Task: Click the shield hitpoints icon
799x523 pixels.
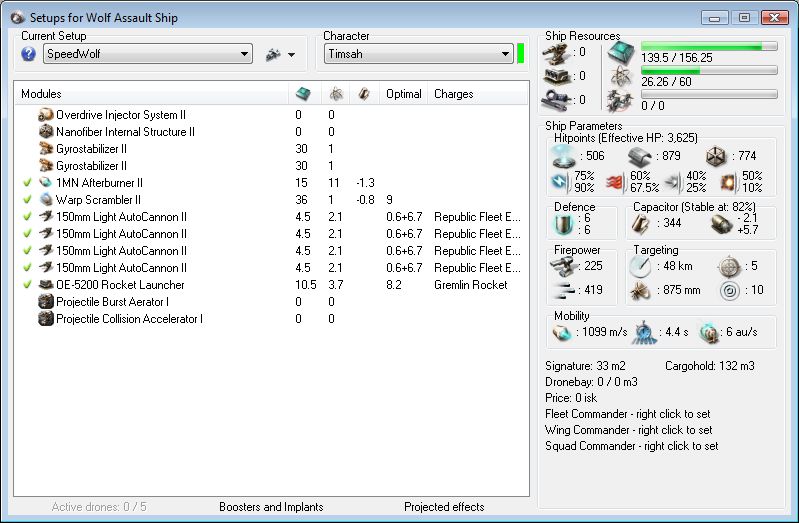Action: [564, 155]
